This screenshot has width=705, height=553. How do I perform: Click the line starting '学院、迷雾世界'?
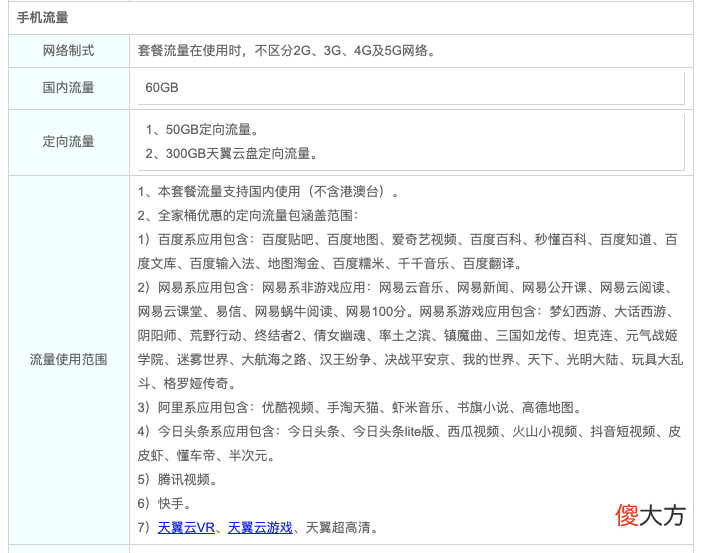[410, 359]
